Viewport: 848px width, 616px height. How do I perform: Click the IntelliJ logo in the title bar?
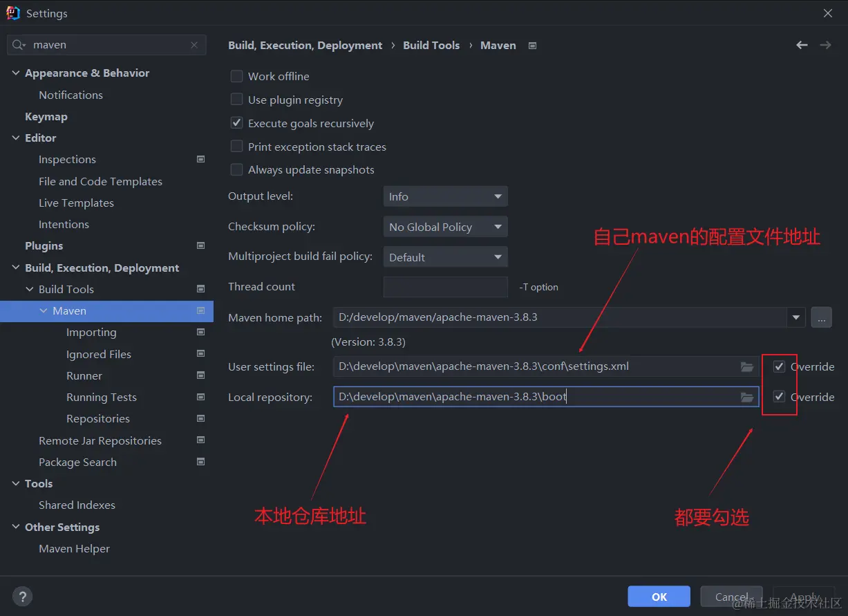(13, 13)
